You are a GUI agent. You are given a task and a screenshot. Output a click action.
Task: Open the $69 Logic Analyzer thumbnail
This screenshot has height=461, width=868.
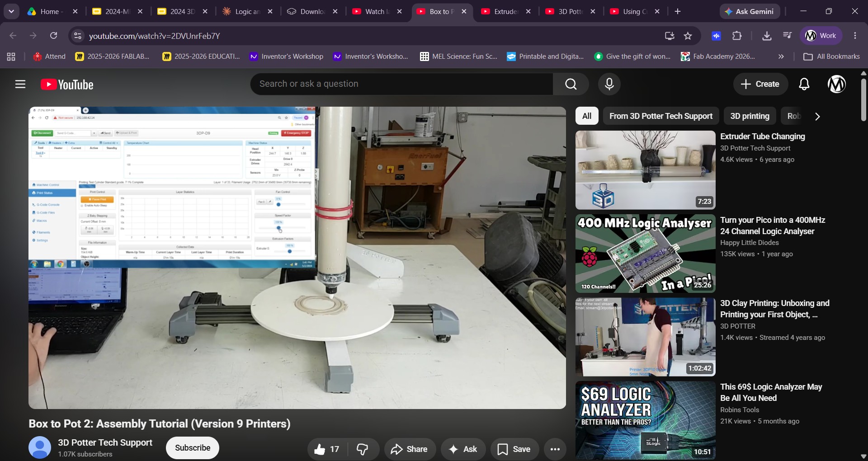point(645,421)
